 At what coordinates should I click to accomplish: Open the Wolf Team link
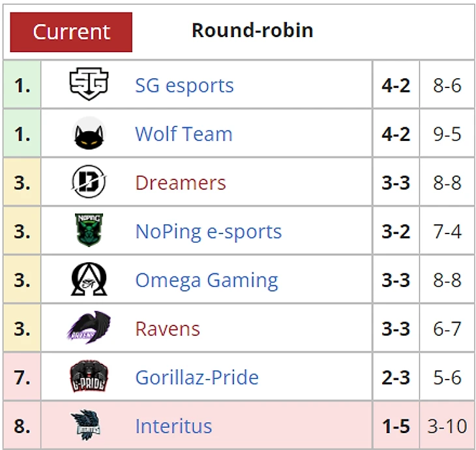pyautogui.click(x=183, y=134)
